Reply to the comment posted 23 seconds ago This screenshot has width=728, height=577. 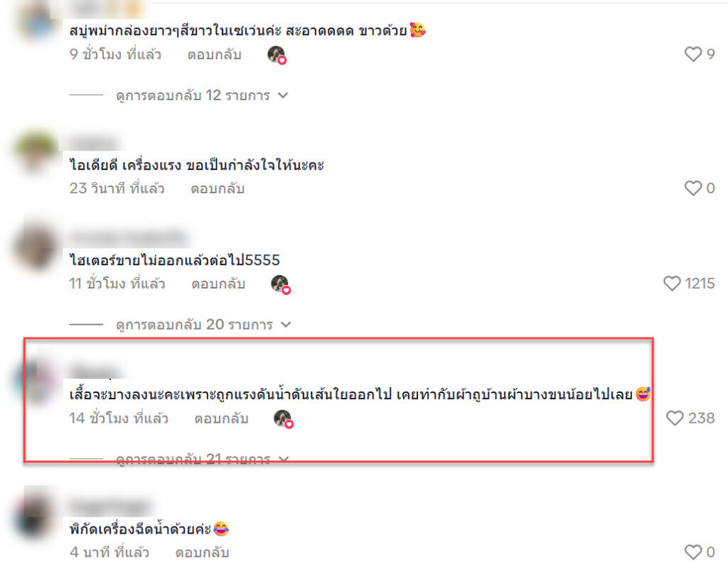[218, 188]
